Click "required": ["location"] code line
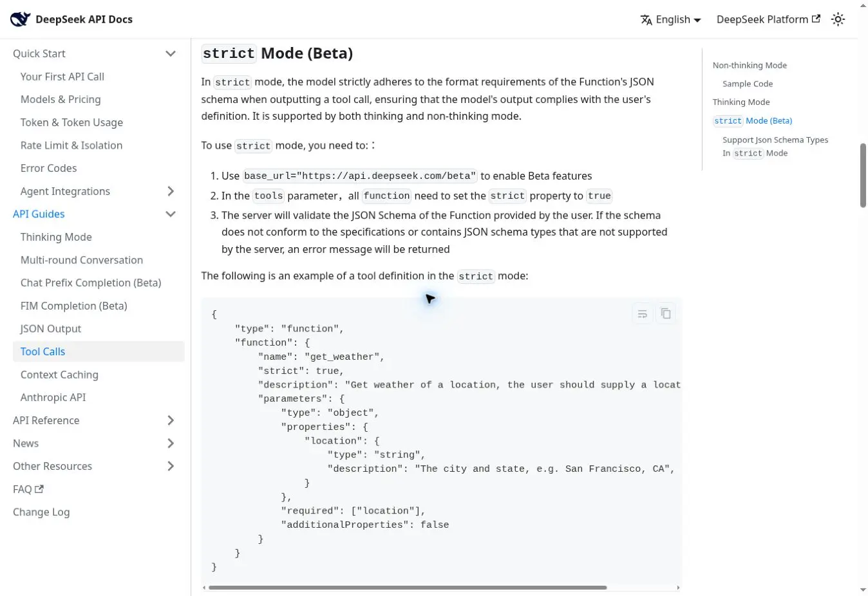The height and width of the screenshot is (596, 868). (354, 510)
